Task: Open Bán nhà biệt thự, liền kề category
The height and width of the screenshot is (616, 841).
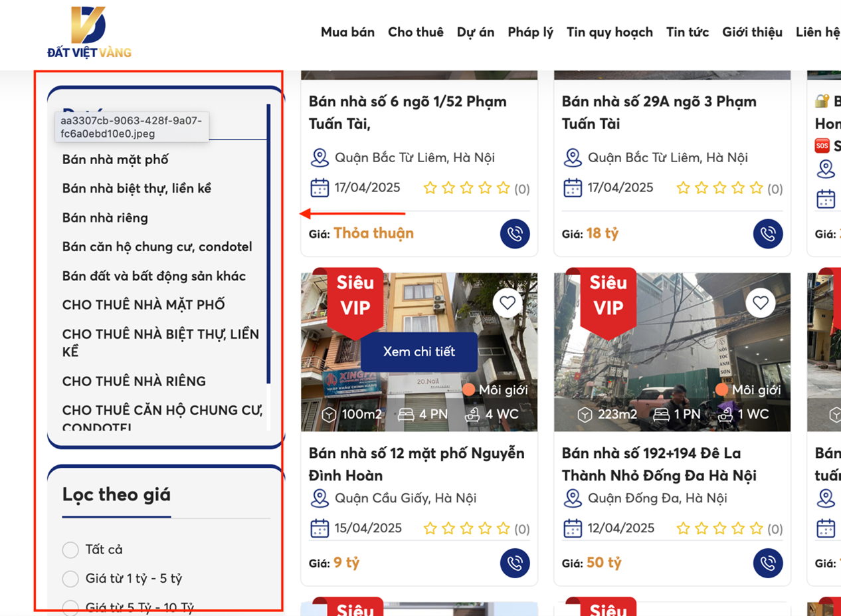Action: point(137,189)
